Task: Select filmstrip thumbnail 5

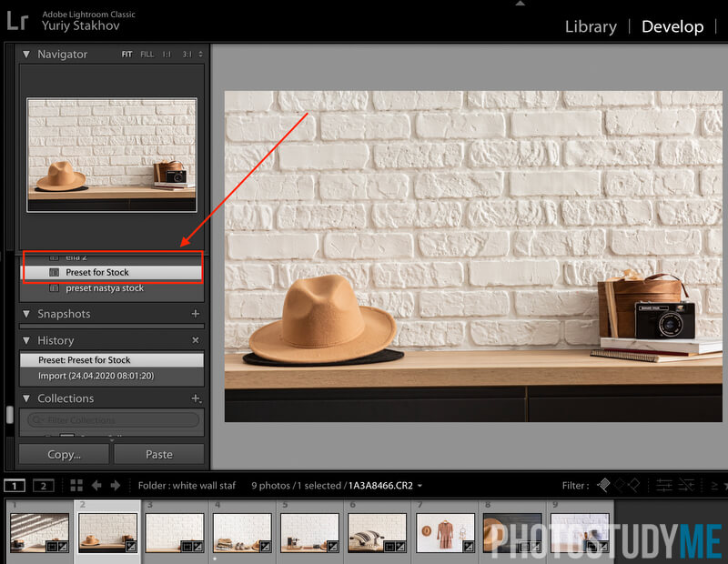Action: coord(309,532)
